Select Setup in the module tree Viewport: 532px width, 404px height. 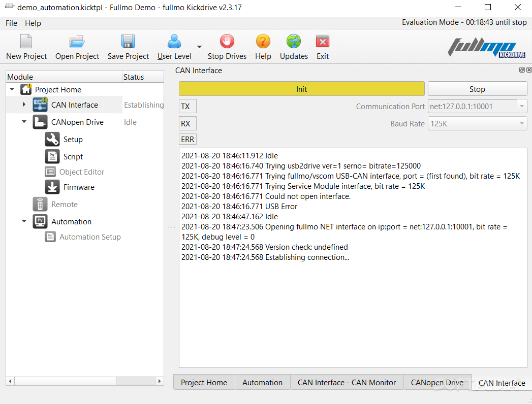(73, 139)
